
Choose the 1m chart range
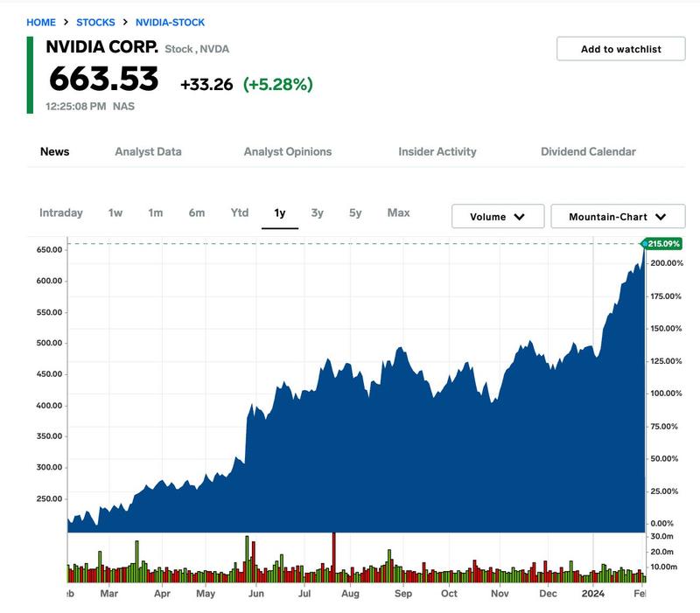tap(156, 212)
